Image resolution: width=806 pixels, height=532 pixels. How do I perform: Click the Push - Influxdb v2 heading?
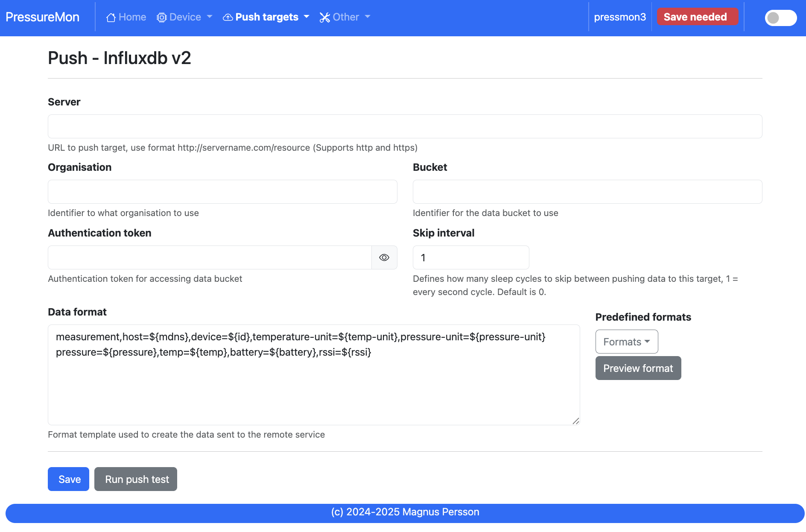coord(120,58)
